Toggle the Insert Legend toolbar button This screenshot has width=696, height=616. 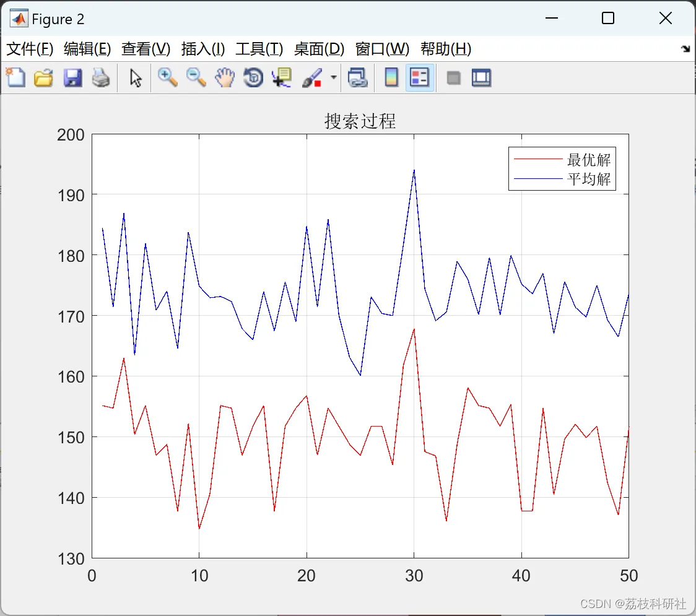click(419, 77)
